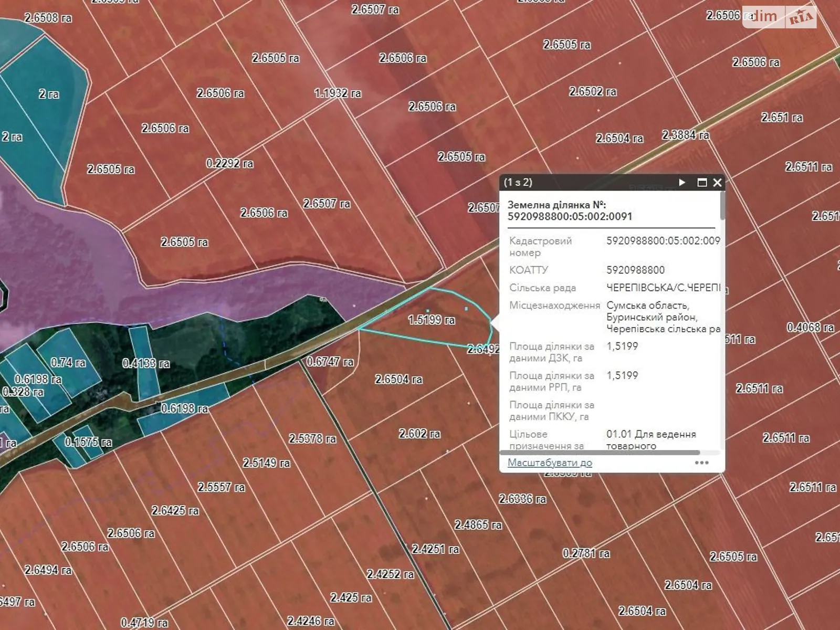Click the cadastral number in popup title
The image size is (840, 630).
coord(570,216)
